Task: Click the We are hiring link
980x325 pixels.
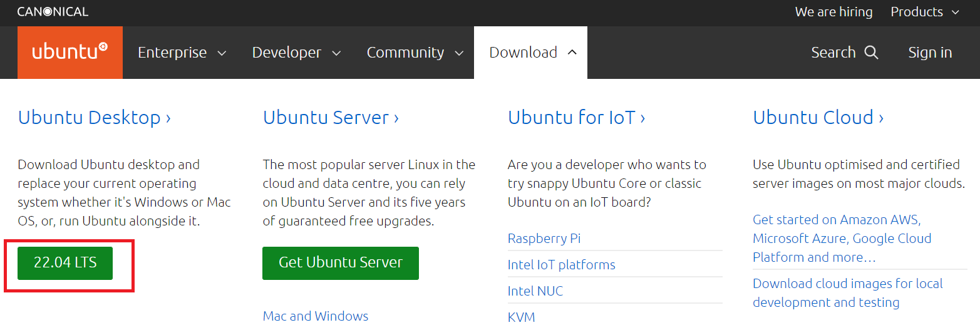Action: coord(833,12)
